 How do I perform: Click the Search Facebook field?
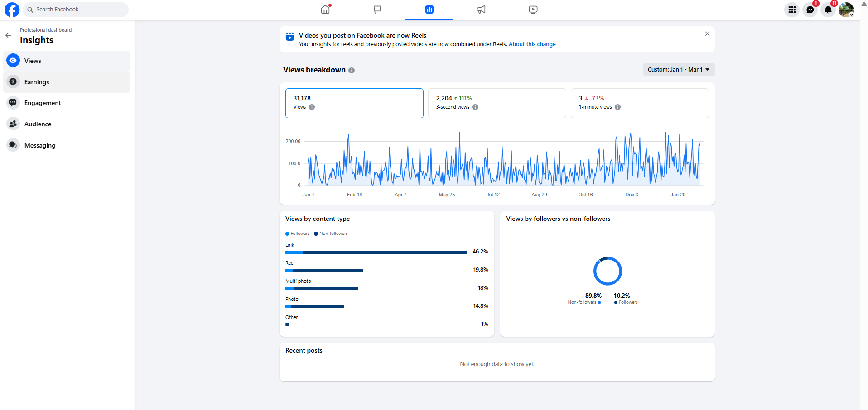tap(76, 10)
